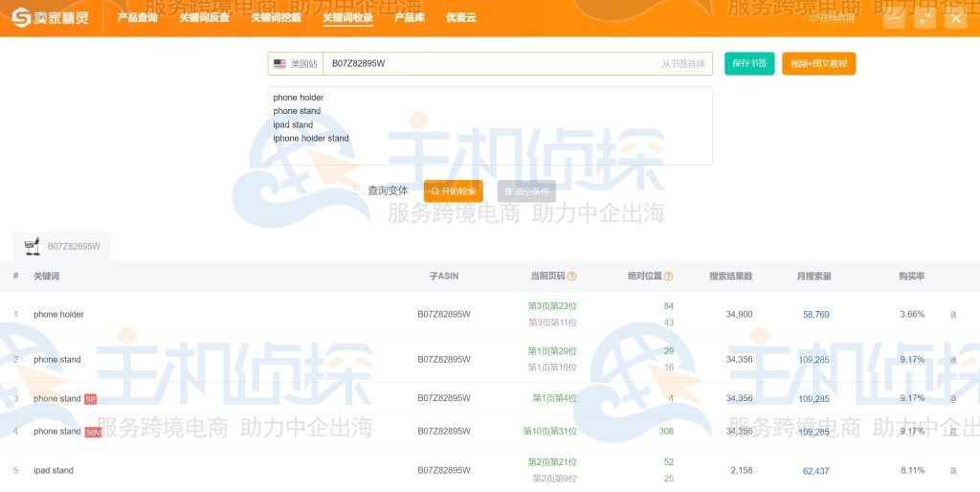Toggle the 查询变体 option
Screen dimensions: 980x492
388,191
